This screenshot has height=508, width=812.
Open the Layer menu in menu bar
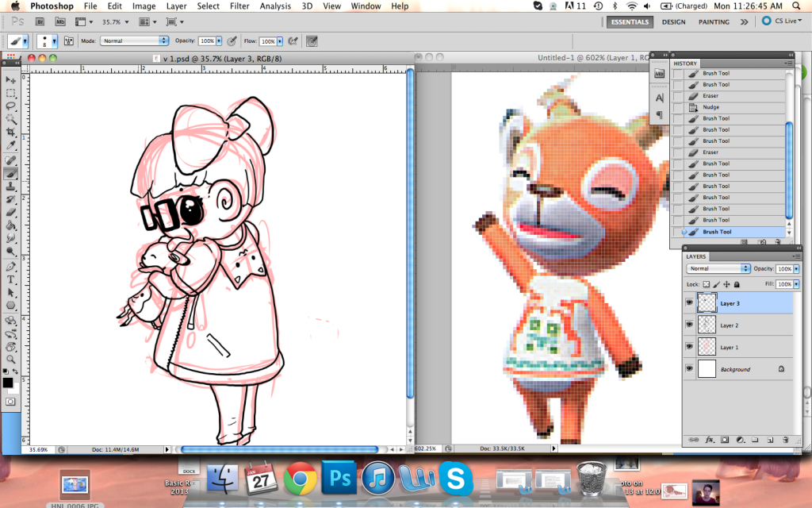coord(177,6)
